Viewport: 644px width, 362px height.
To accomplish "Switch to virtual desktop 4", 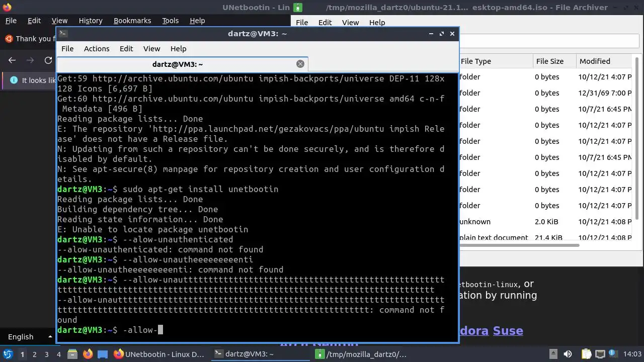I will [x=58, y=354].
